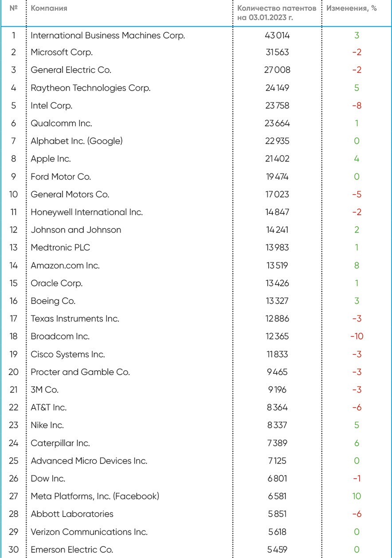Click the row number 30 cell
The width and height of the screenshot is (392, 558).
click(13, 550)
